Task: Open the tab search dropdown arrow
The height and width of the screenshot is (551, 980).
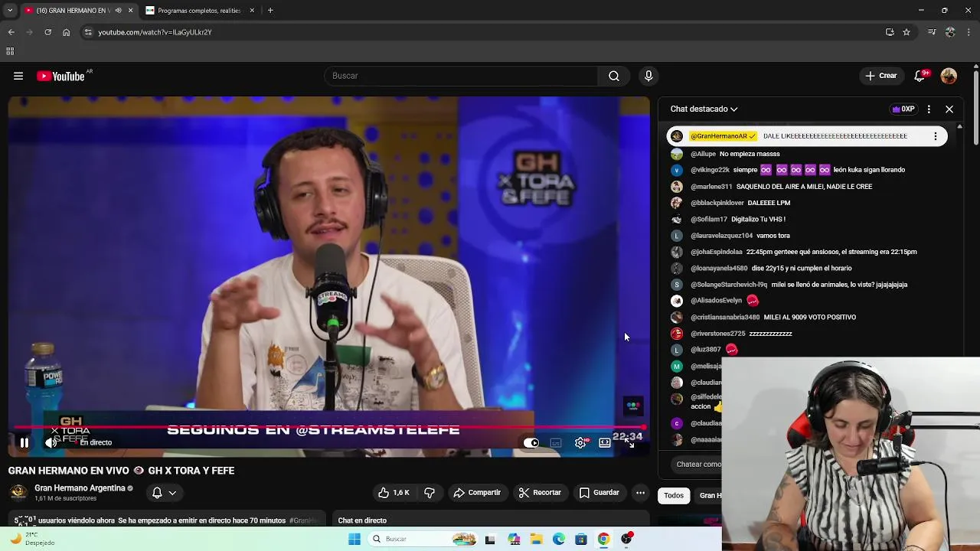Action: click(9, 11)
